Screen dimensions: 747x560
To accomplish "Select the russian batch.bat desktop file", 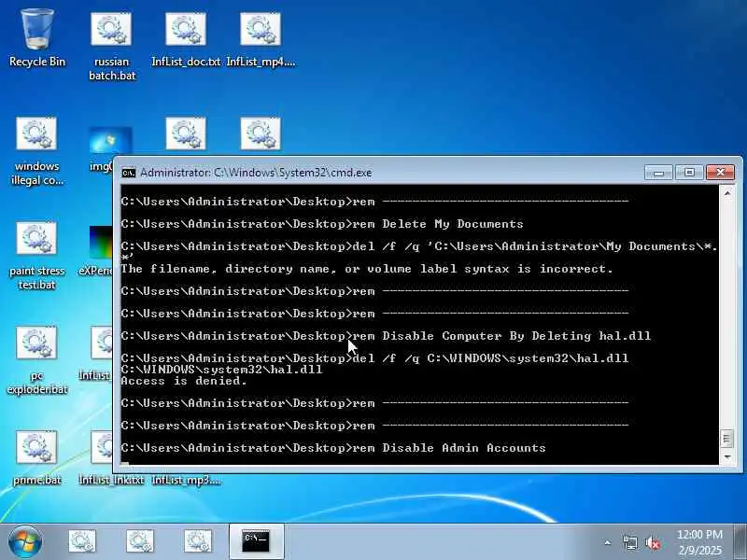I will (x=111, y=47).
